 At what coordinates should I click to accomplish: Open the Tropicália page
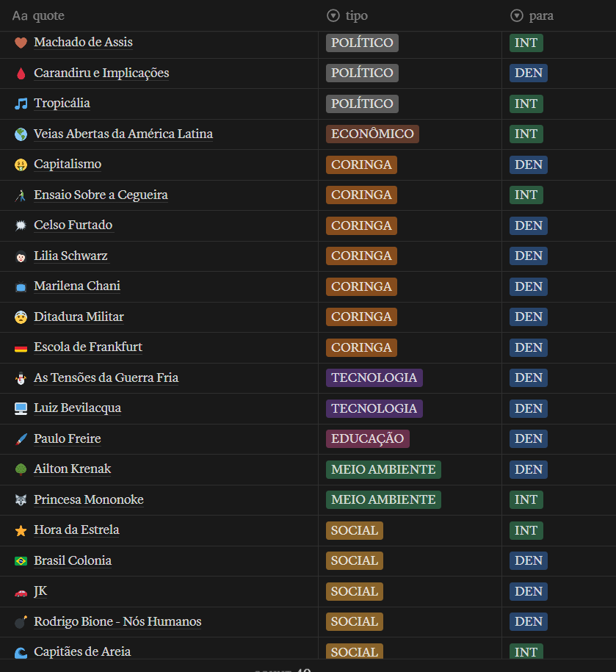coord(62,104)
